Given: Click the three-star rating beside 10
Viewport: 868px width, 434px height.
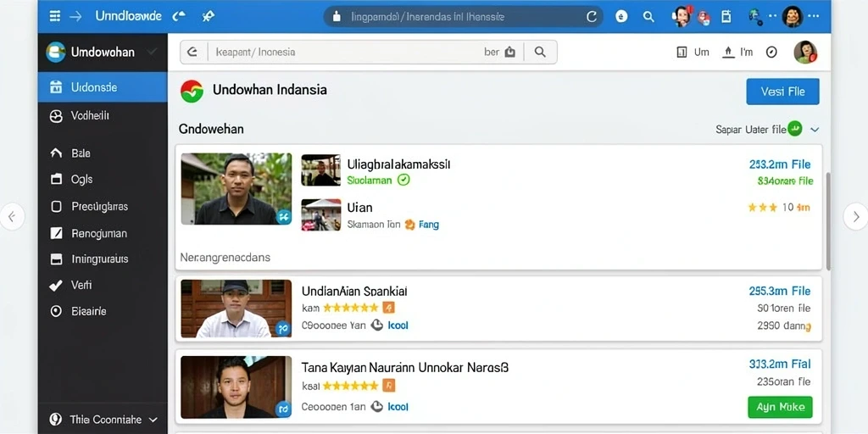Looking at the screenshot, I should [763, 208].
